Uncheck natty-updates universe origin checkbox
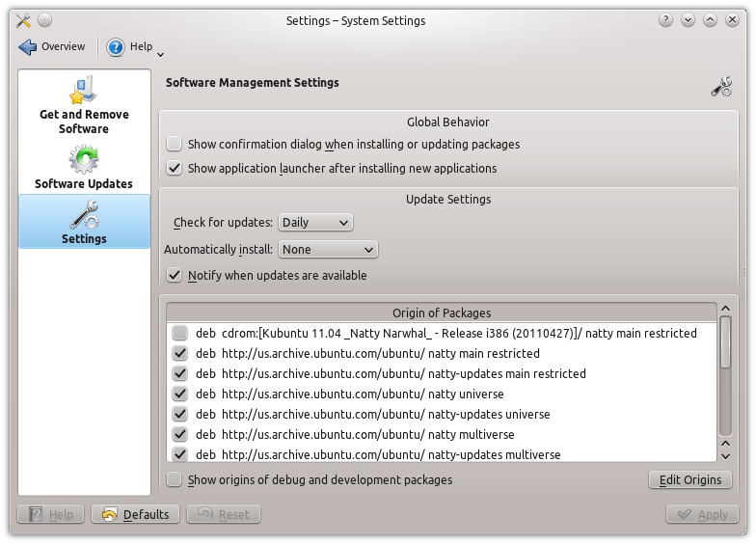The image size is (756, 544). (179, 414)
